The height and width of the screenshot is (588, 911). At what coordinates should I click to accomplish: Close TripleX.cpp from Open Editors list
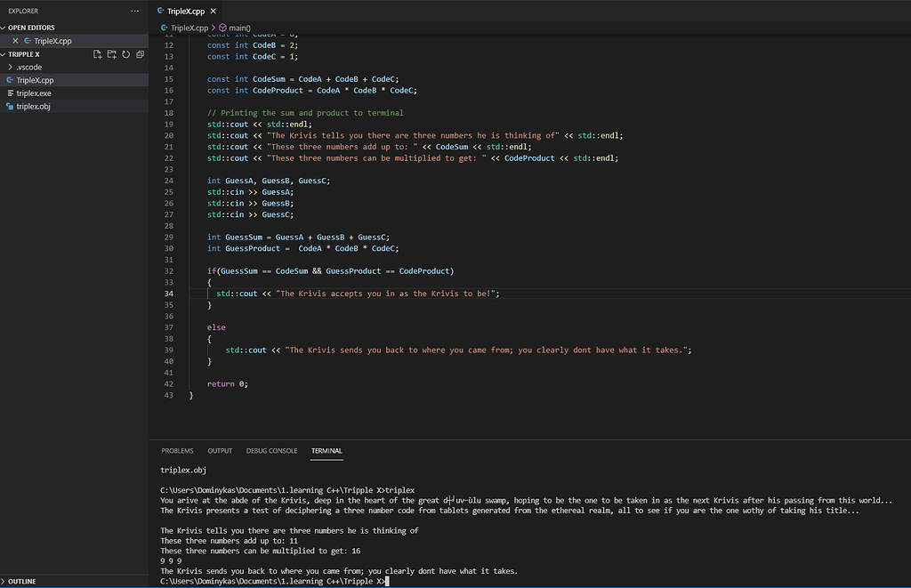15,41
